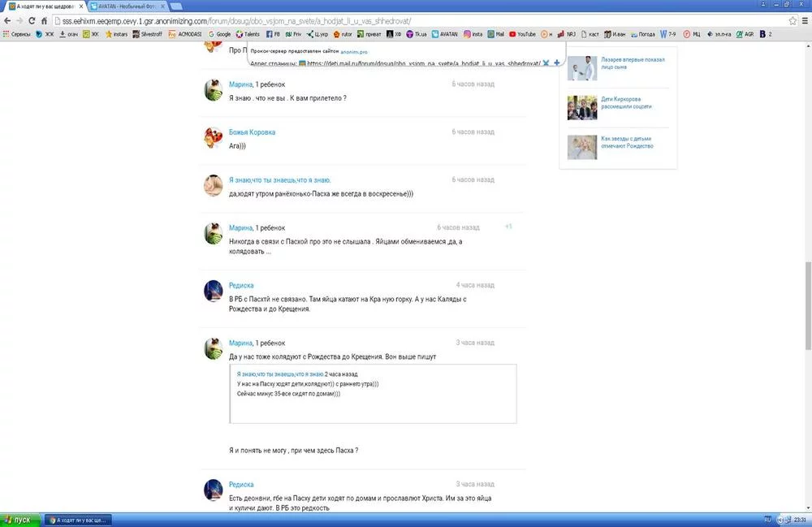812x527 pixels.
Task: Open 'Дети Киркорова рассмешили соцсети' article
Action: coord(626,102)
